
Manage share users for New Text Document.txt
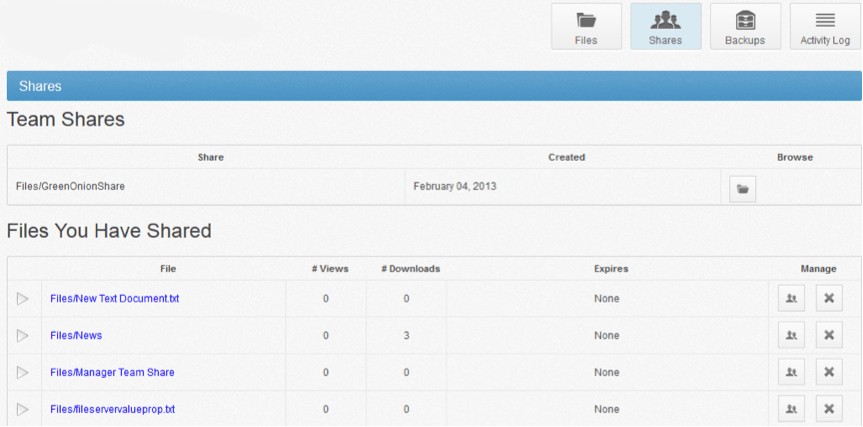point(791,298)
